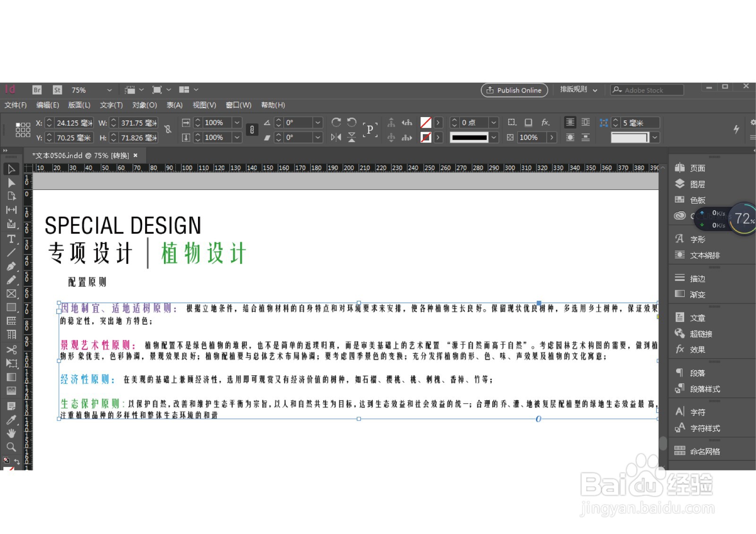Screen dimensions: 756x534
Task: Select the Rectangle Frame tool
Action: (11, 293)
